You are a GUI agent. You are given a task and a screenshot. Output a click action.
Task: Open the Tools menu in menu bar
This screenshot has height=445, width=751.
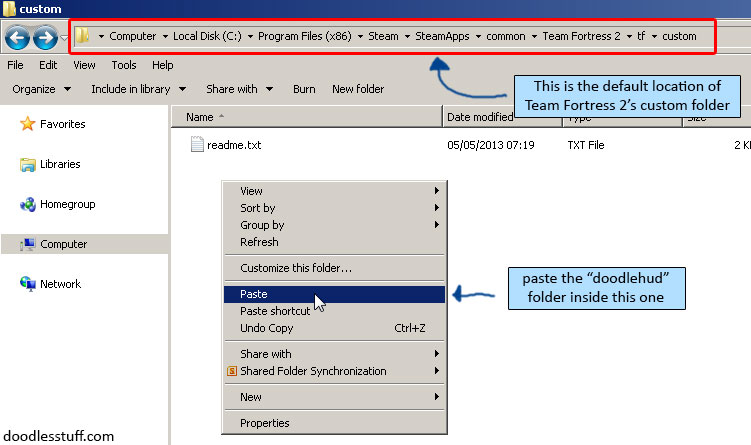(x=124, y=65)
